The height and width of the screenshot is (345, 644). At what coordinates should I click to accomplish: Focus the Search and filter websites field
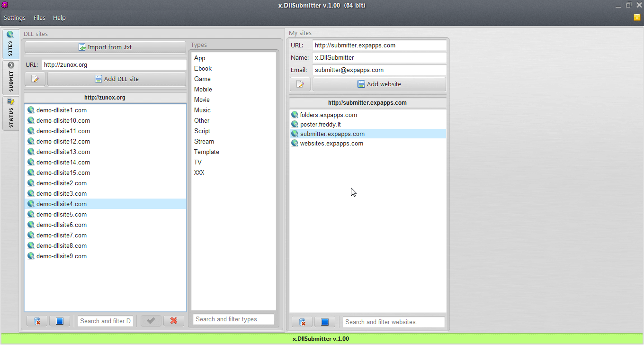click(393, 322)
